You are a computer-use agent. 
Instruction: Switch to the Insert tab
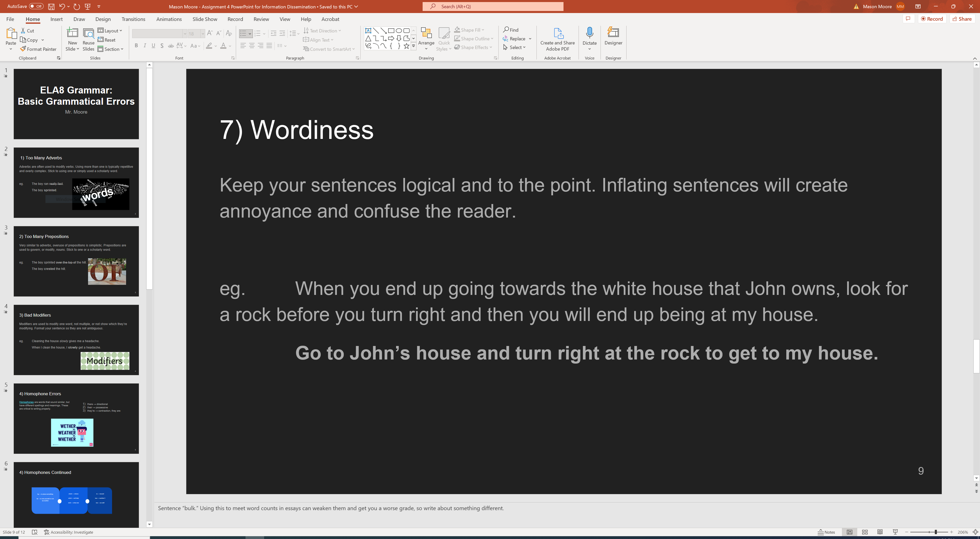(x=56, y=19)
